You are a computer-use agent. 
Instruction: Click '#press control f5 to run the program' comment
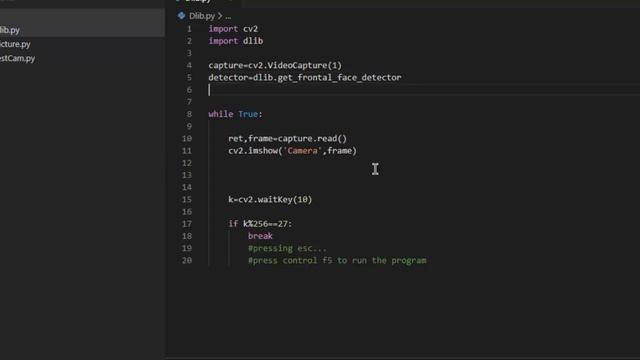337,260
